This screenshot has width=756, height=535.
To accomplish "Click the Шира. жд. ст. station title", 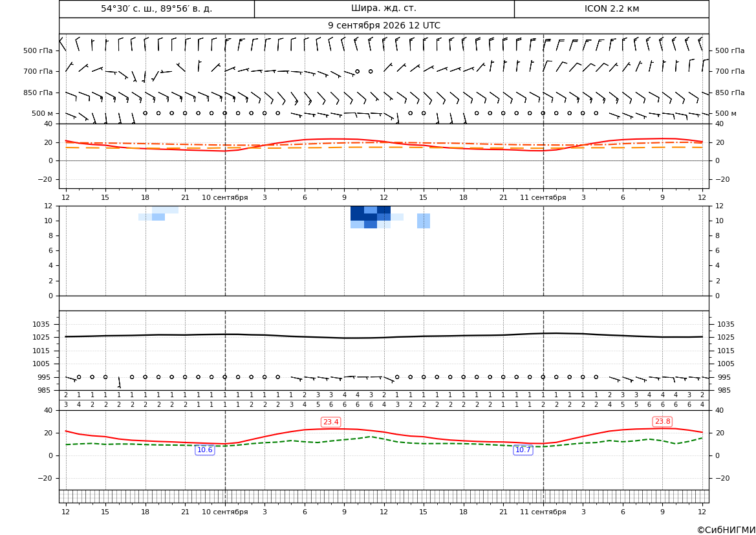I will click(383, 8).
